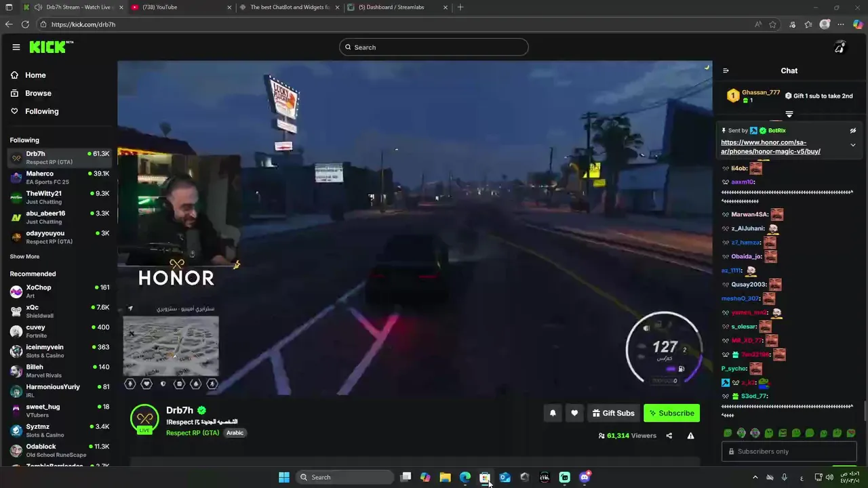The width and height of the screenshot is (868, 488).
Task: Click the Arabic language tag
Action: pos(235,433)
